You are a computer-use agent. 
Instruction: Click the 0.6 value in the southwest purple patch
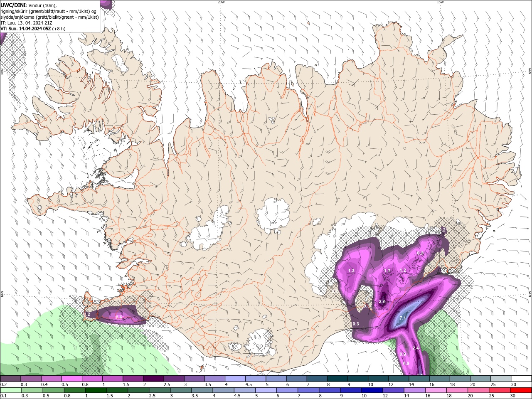tap(119, 317)
